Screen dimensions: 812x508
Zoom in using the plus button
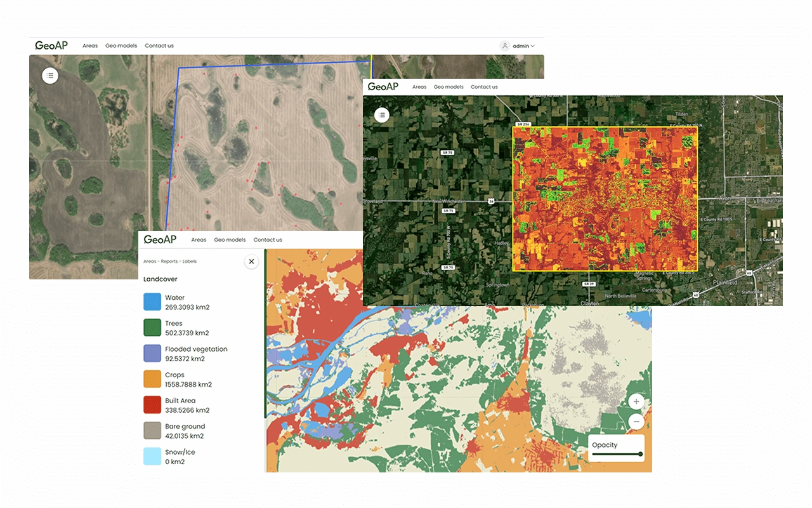tap(636, 401)
